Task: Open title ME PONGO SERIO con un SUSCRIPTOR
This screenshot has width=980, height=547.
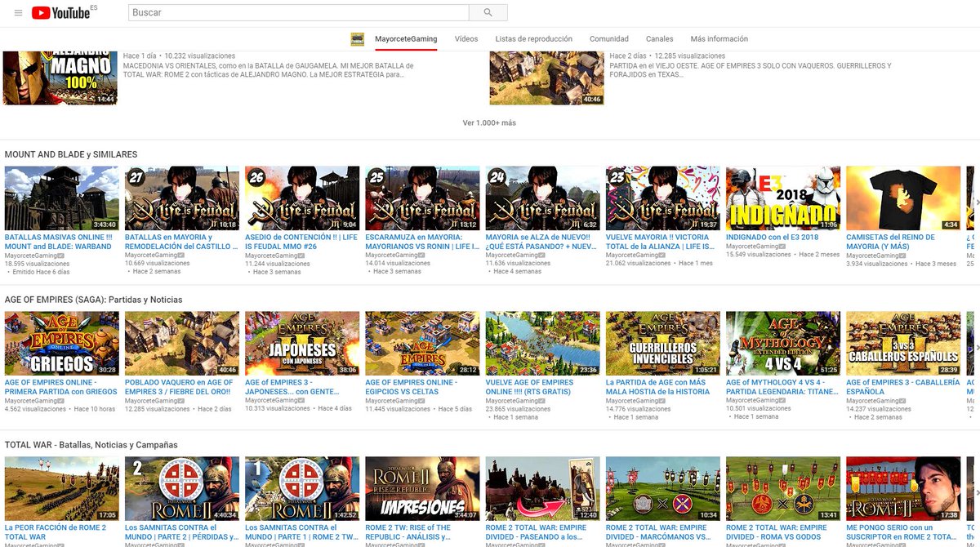Action: coord(902,532)
